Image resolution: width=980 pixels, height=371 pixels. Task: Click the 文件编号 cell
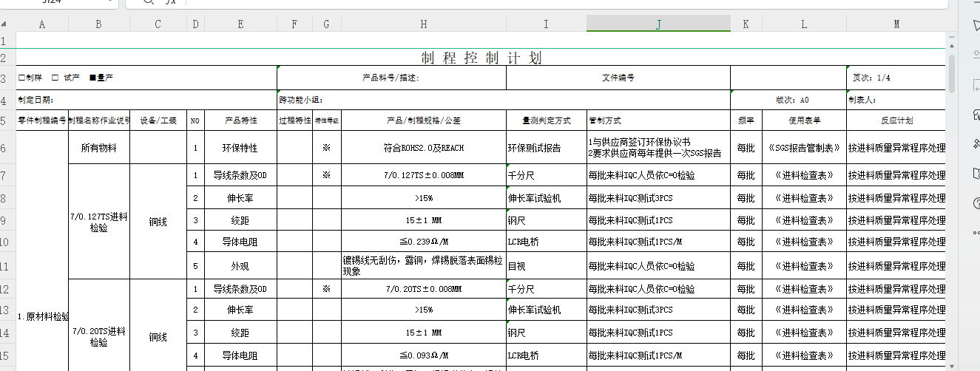[618, 78]
